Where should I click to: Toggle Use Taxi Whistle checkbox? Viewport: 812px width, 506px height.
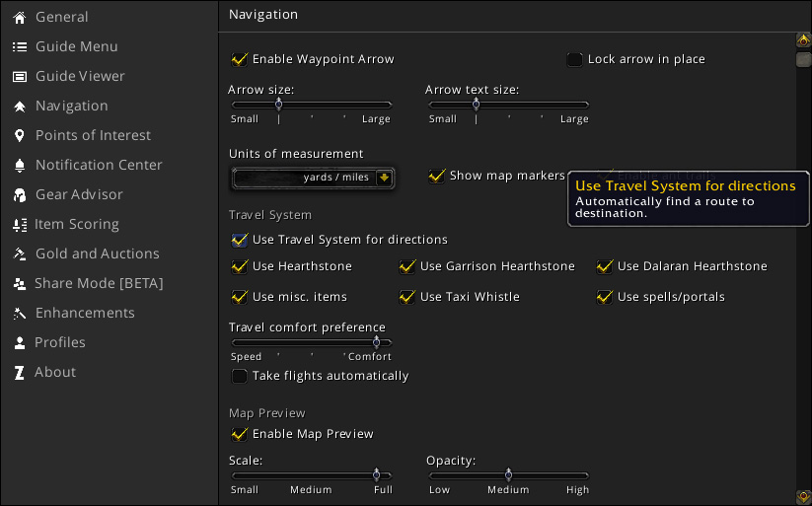coord(407,297)
